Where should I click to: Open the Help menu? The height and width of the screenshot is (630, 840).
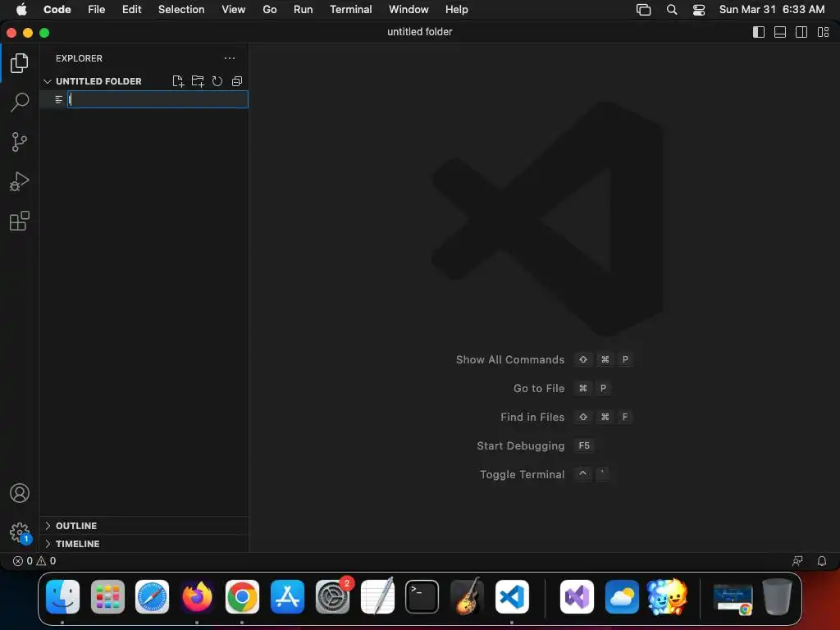coord(456,10)
